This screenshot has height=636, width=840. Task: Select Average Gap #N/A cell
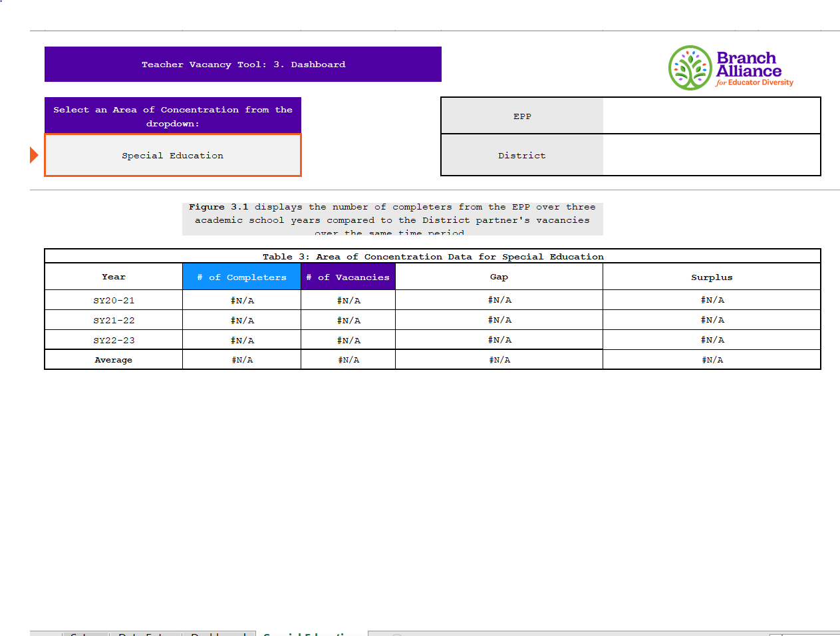pyautogui.click(x=499, y=360)
